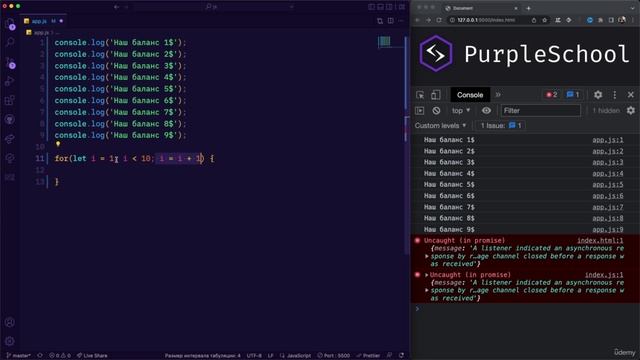Click the 1 hidden label

point(606,111)
